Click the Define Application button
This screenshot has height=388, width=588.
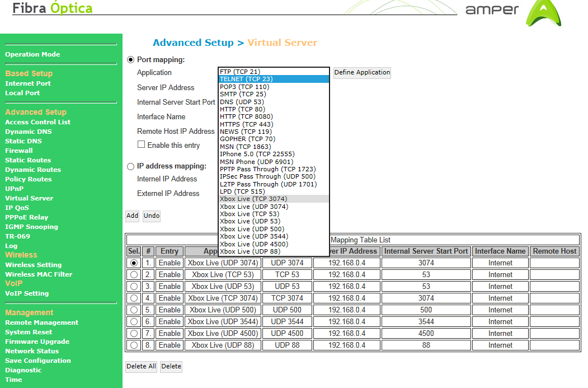tap(362, 72)
